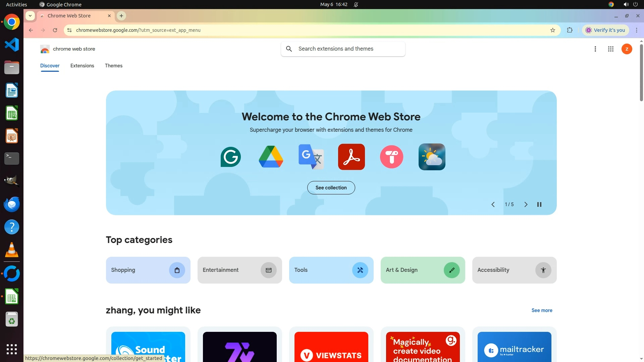Switch to the Extensions tab

(82, 66)
